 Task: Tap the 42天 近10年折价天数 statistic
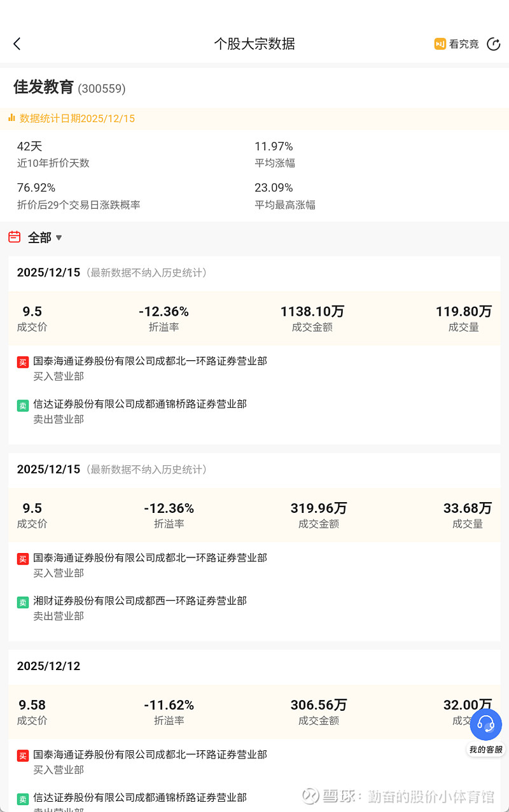(30, 146)
